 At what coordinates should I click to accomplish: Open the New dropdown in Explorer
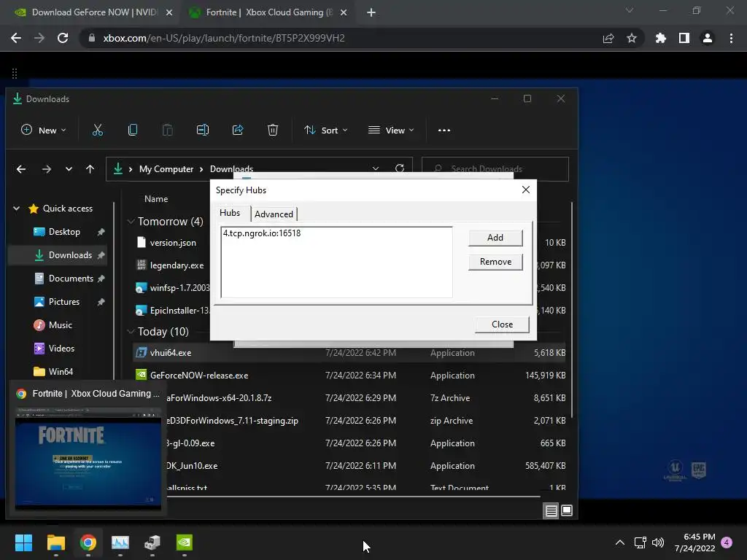[44, 130]
